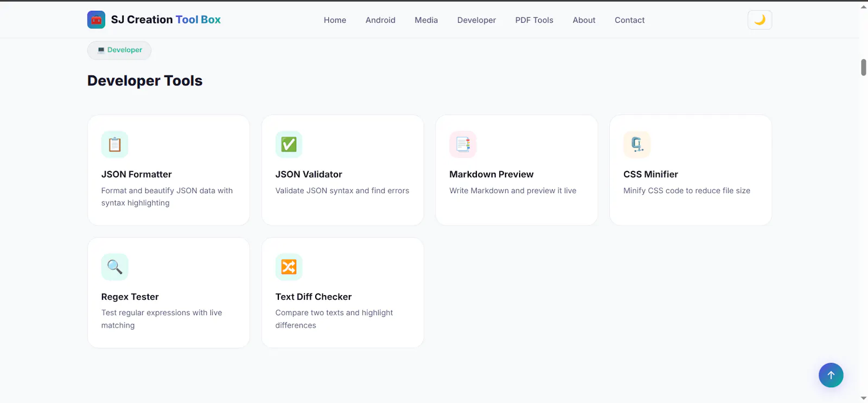Open the JSON Formatter title link
The image size is (868, 403).
tap(136, 174)
